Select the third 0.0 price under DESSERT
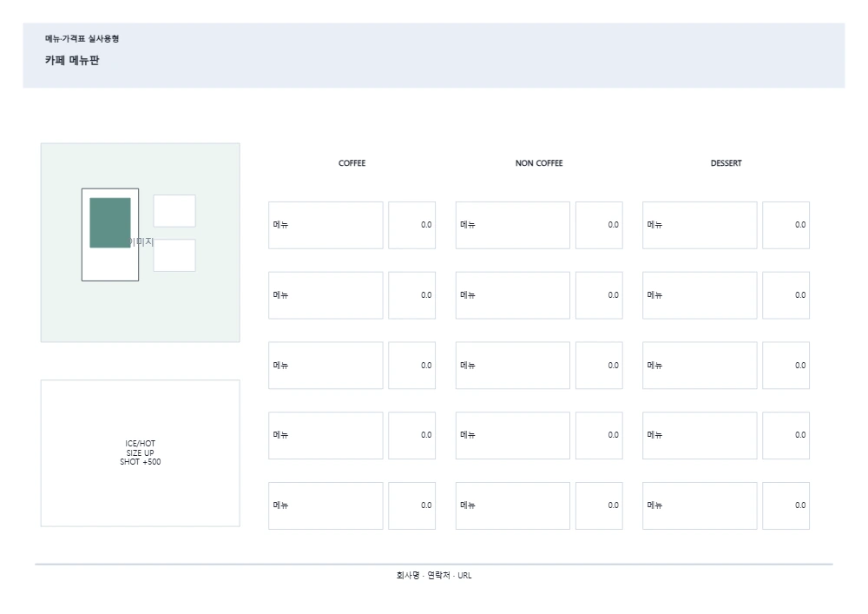This screenshot has height=614, width=868. (x=786, y=366)
